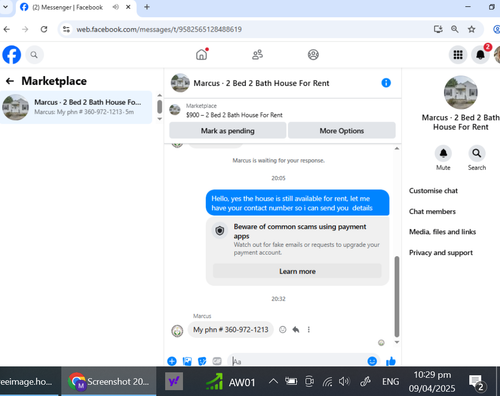
Task: Open the Friends icon in top navigation
Action: click(257, 54)
